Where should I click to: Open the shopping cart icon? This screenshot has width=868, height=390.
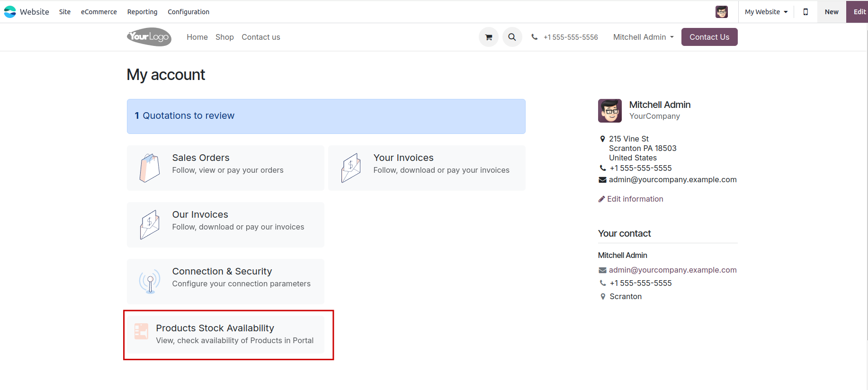coord(489,37)
